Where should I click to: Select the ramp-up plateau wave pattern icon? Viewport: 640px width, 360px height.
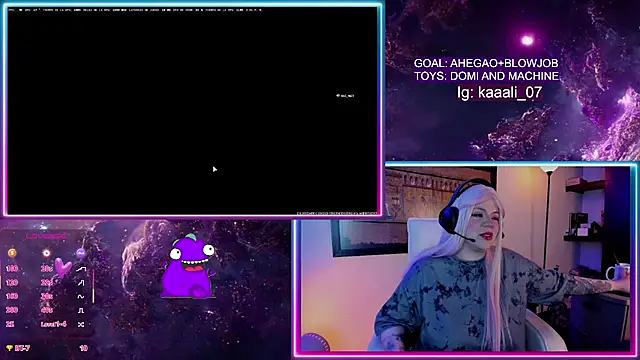click(x=81, y=269)
